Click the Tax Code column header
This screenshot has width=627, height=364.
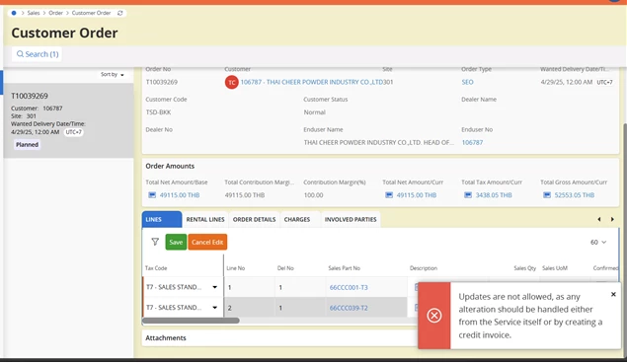coord(156,268)
